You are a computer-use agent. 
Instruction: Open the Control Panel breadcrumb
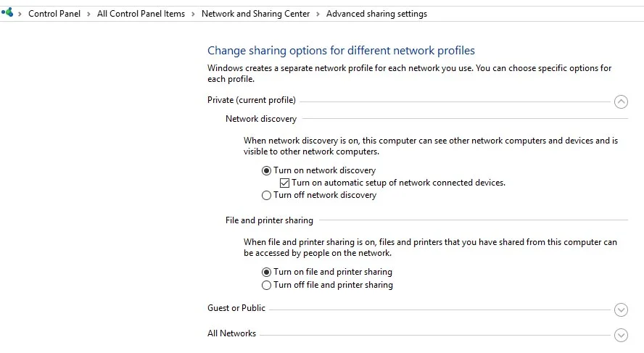(54, 14)
